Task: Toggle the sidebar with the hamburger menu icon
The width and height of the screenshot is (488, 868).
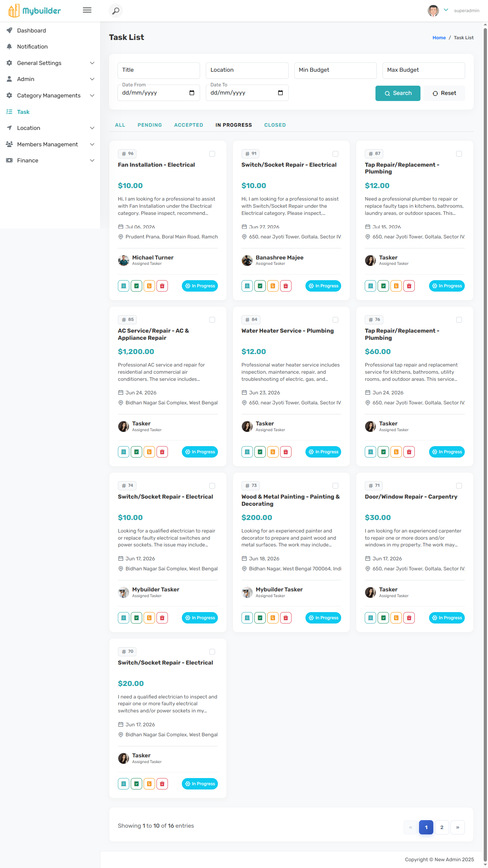Action: point(87,10)
